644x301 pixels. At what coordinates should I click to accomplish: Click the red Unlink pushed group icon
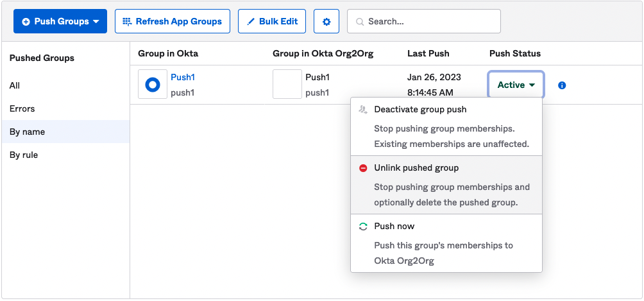[363, 168]
